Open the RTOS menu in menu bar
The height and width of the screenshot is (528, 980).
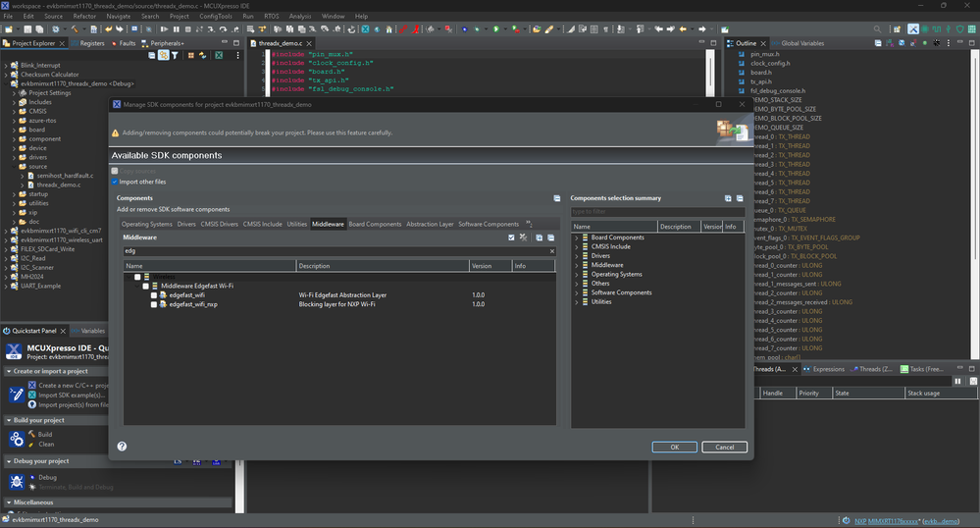click(272, 17)
